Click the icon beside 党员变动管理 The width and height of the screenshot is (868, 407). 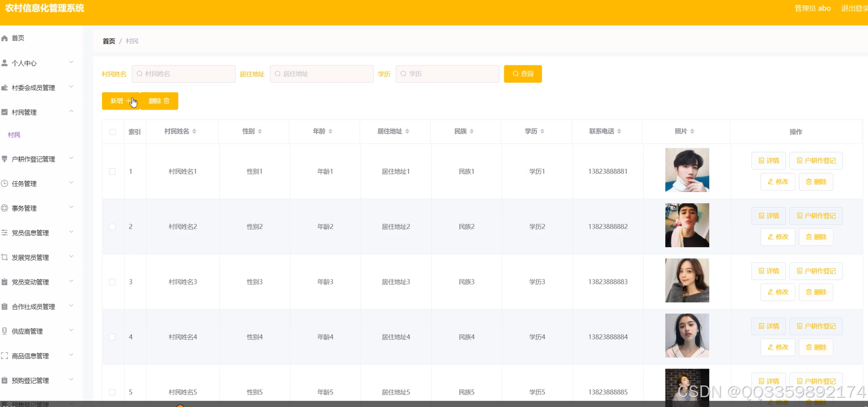click(x=5, y=281)
